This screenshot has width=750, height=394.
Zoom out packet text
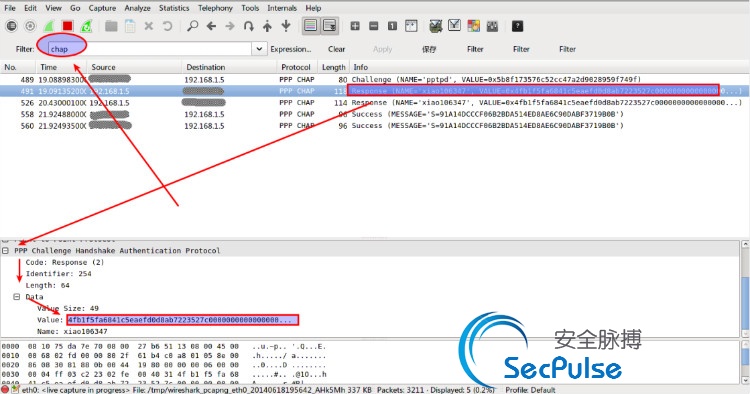[374, 26]
